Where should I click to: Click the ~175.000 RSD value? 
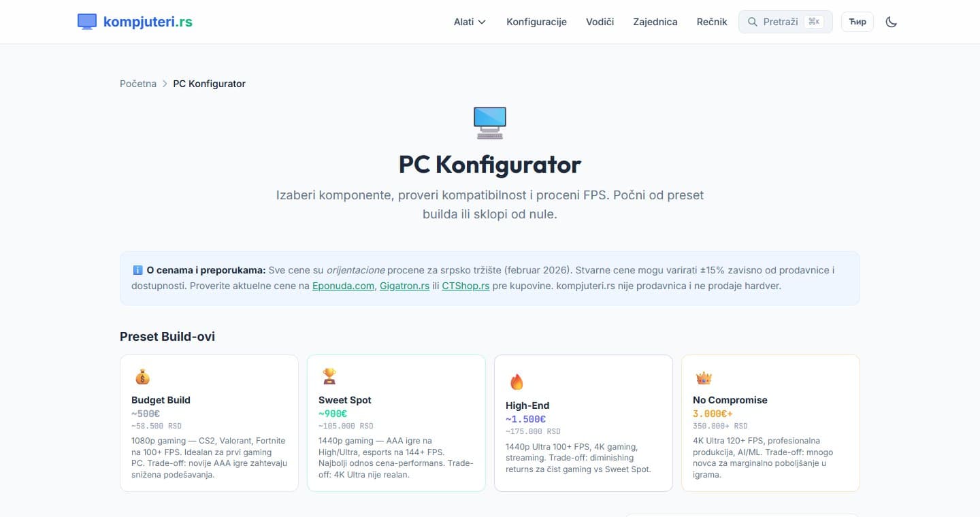click(x=533, y=432)
